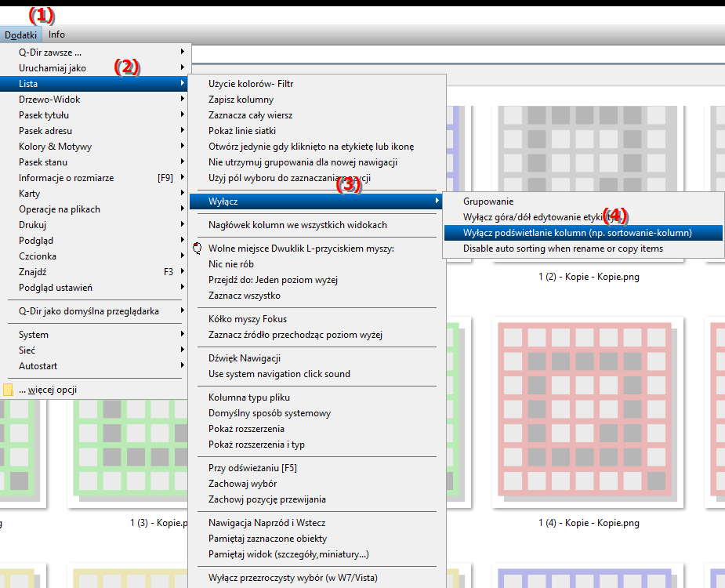Select the red grid thumbnail '1 (4) - Kopie - Kopie.png'

[588, 412]
